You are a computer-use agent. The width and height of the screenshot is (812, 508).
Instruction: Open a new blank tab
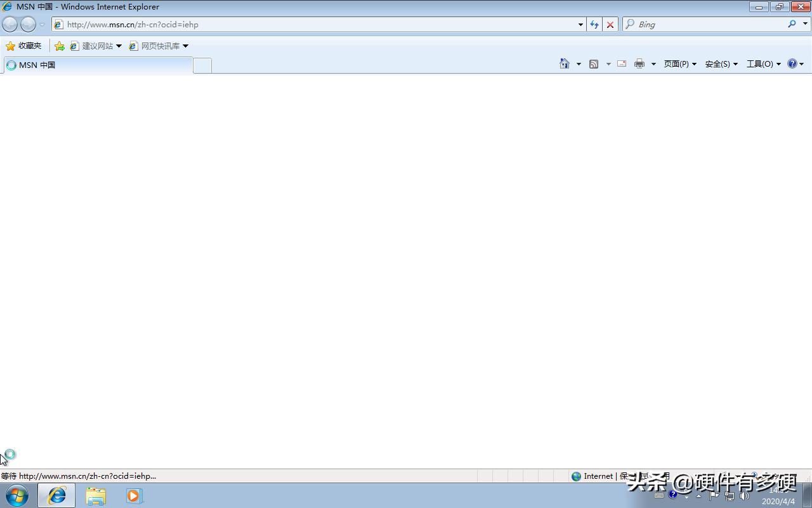coord(202,65)
